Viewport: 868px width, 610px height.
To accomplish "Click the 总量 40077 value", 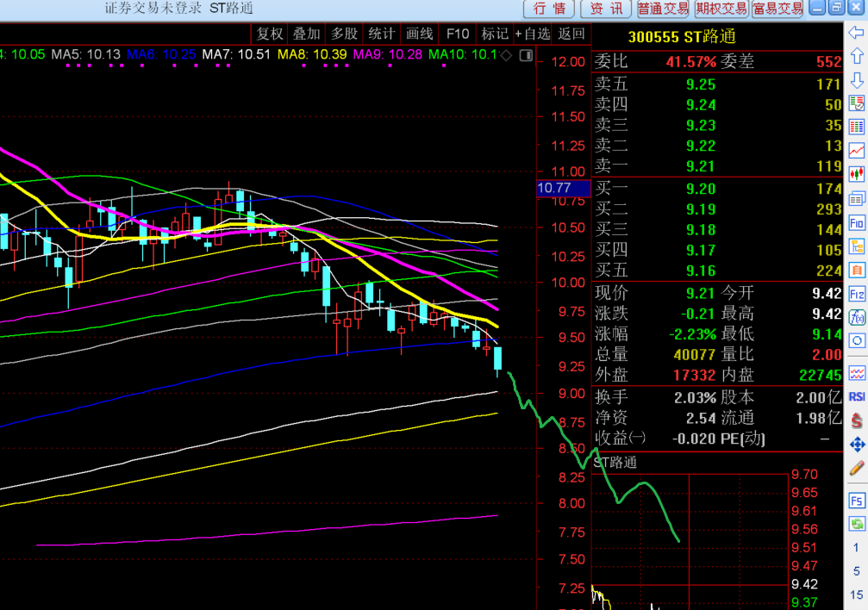I will point(695,355).
